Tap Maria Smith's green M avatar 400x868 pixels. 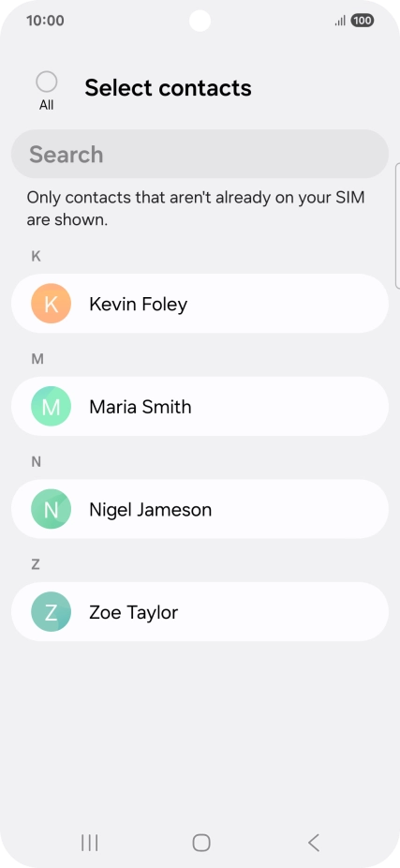click(51, 406)
